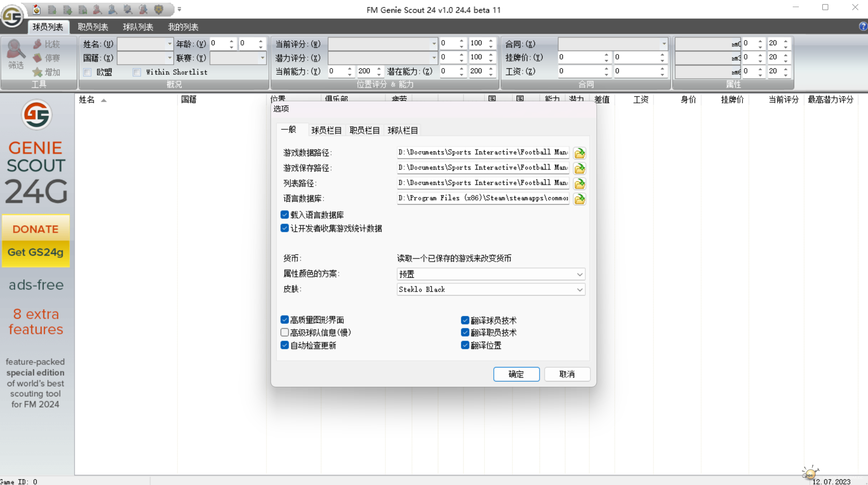Viewport: 868px width, 485px height.
Task: Open the 皮肤 Steklo Black dropdown
Action: (579, 290)
